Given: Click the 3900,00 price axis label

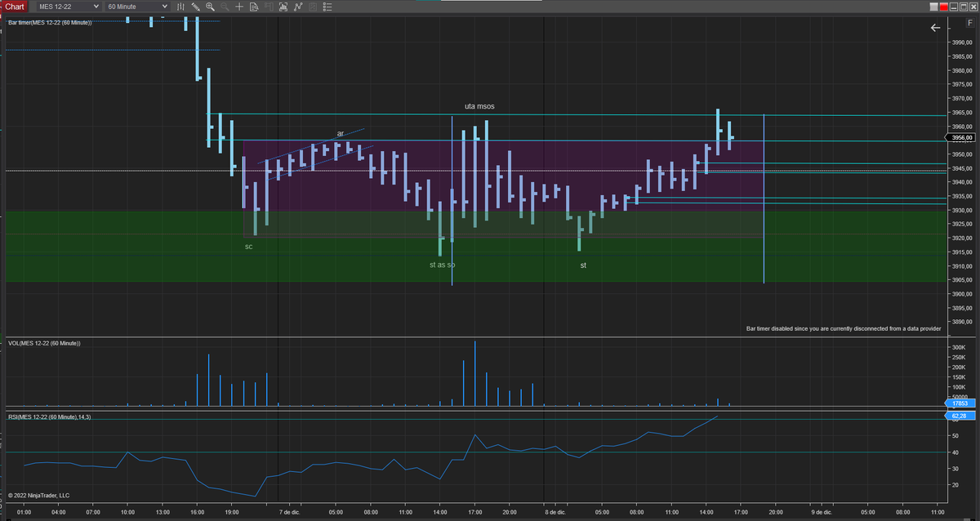Looking at the screenshot, I should [x=961, y=294].
